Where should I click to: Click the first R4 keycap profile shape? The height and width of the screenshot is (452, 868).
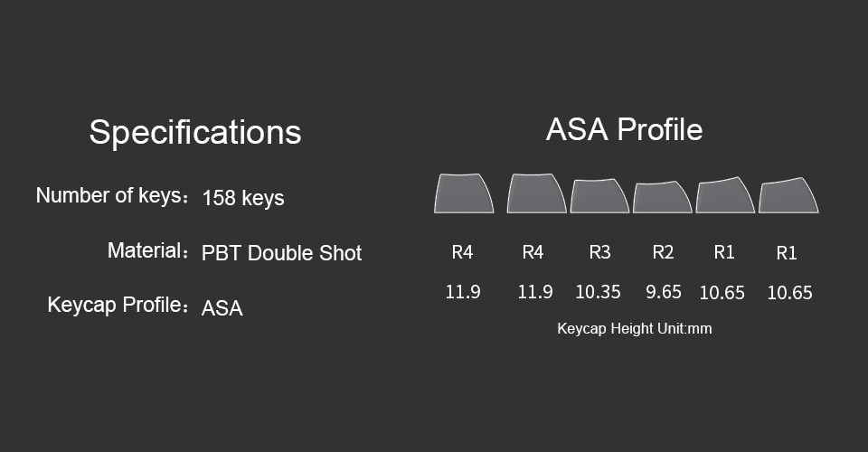[464, 193]
